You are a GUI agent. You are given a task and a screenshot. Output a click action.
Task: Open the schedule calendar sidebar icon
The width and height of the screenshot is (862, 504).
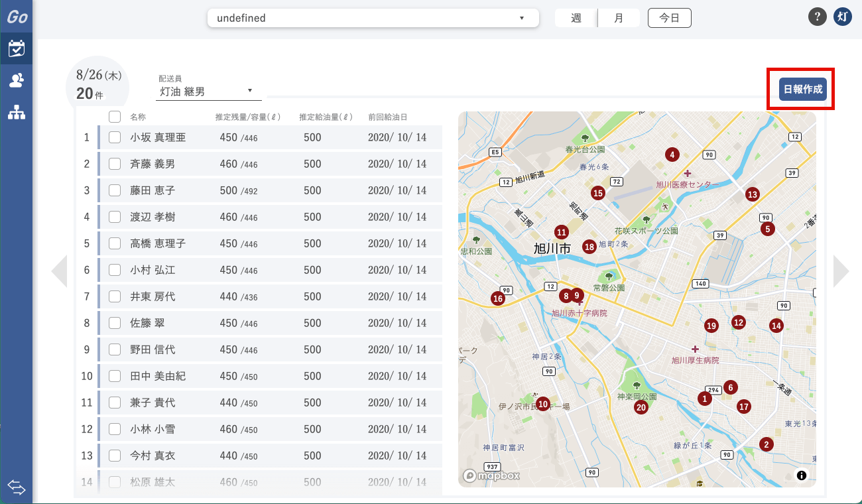17,48
